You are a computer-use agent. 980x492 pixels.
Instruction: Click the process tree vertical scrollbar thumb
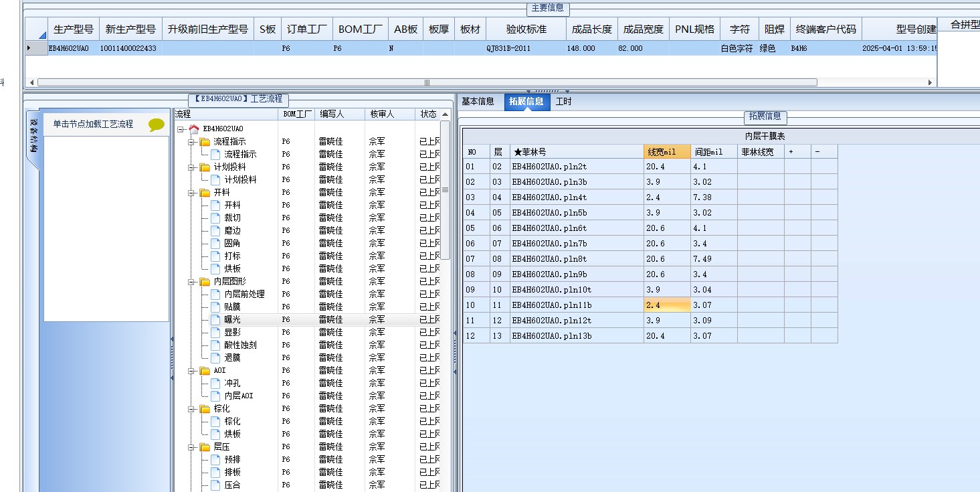(x=446, y=190)
